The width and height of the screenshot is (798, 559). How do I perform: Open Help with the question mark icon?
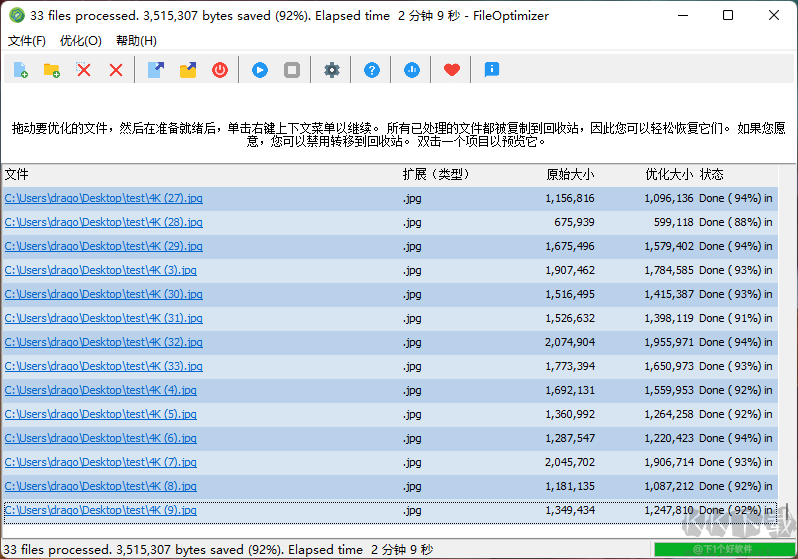[372, 70]
